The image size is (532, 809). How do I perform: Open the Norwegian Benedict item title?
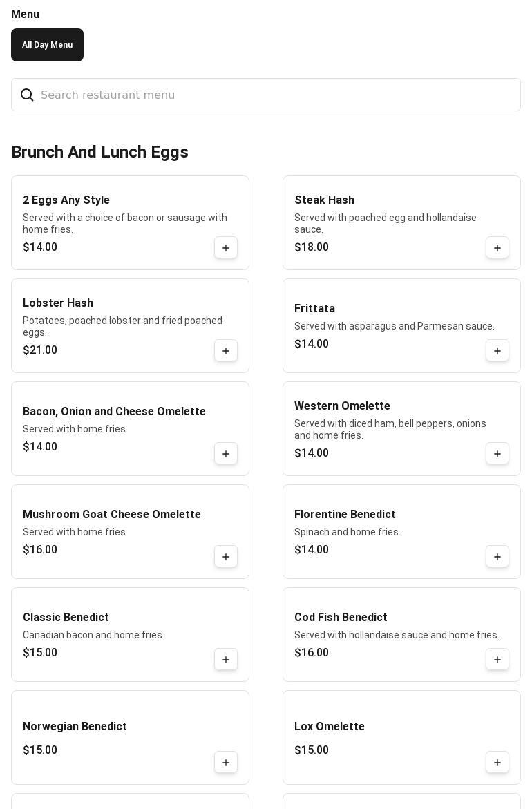pyautogui.click(x=75, y=726)
